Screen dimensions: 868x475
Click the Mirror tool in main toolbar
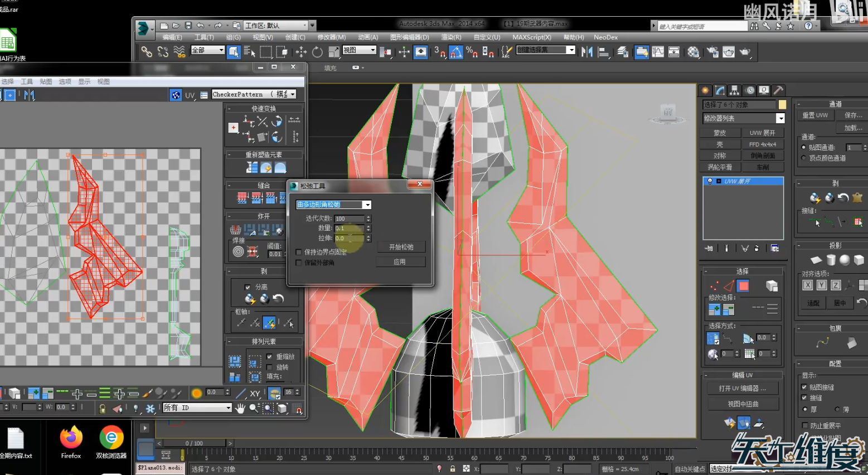coord(586,52)
